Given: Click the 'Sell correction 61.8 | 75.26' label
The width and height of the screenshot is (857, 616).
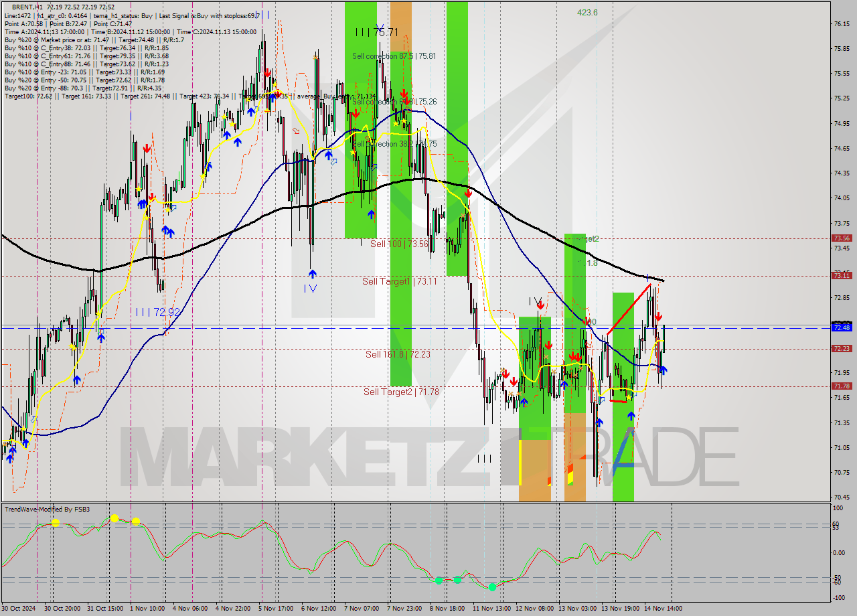Looking at the screenshot, I should click(394, 102).
